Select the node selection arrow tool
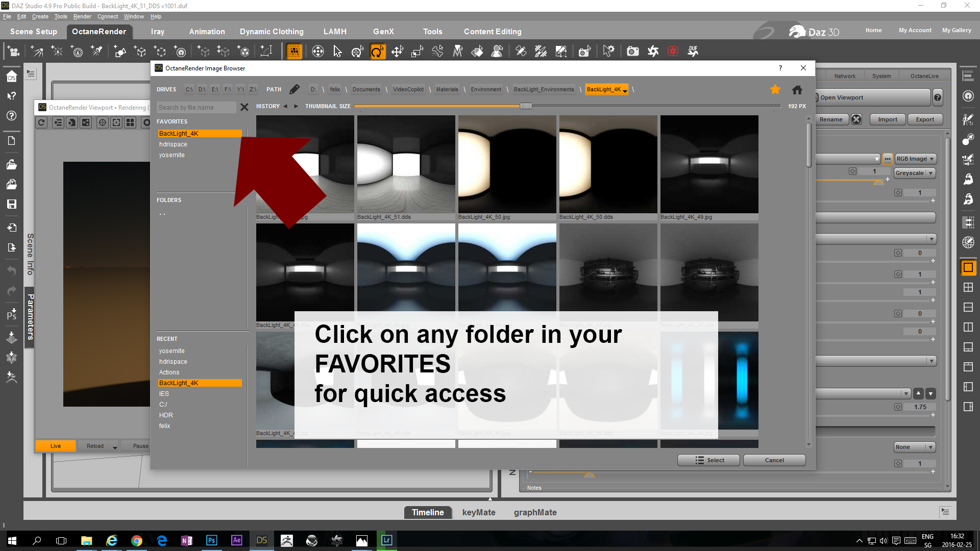The image size is (980, 551). (x=337, y=51)
